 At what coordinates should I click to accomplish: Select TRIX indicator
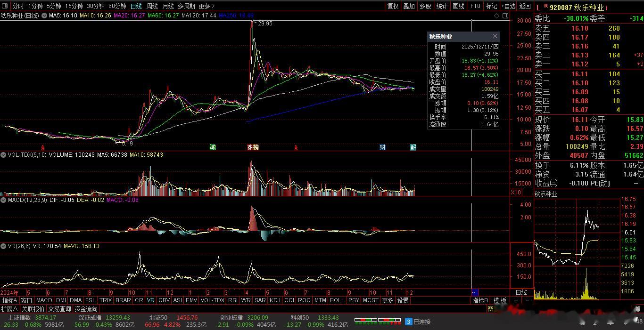[x=106, y=300]
